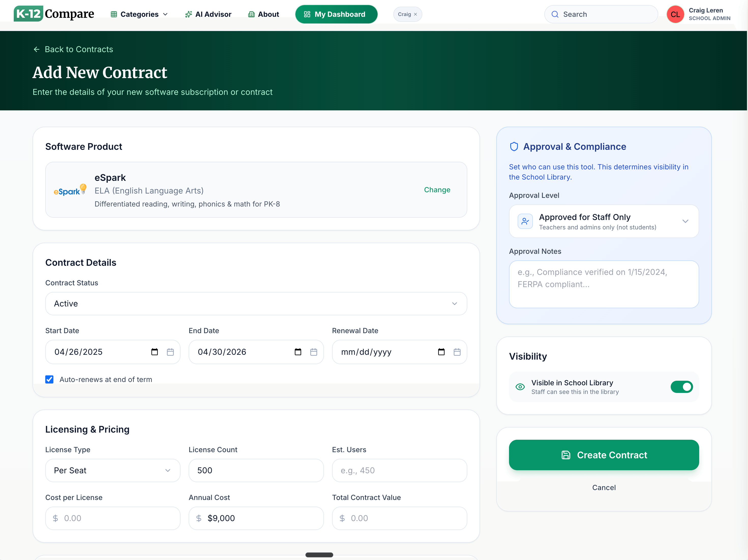Screen dimensions: 748x560
Task: Click the CL avatar for Craig Leren
Action: pyautogui.click(x=675, y=14)
